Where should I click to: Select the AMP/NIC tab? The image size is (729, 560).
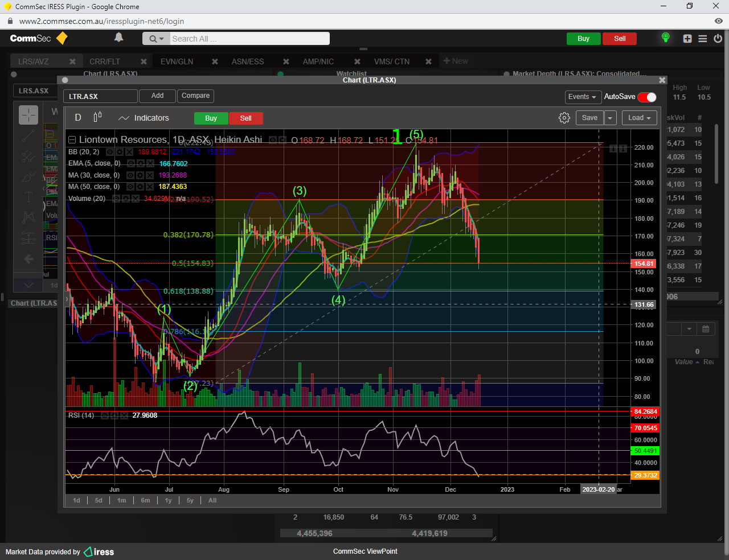pos(318,61)
